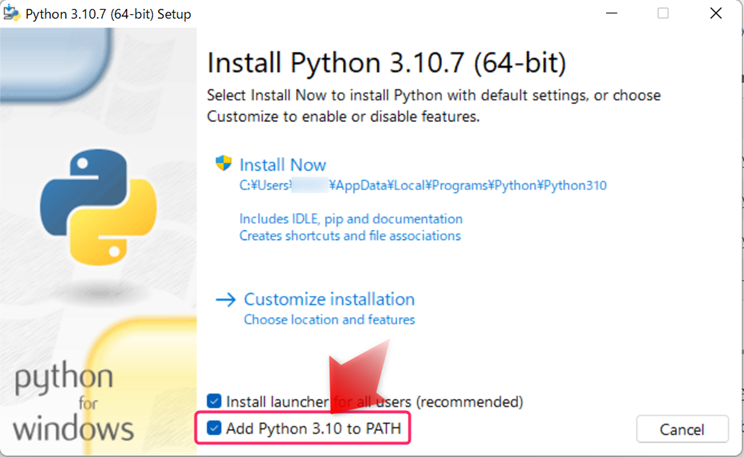Open Customize installation options
The width and height of the screenshot is (744, 457).
click(x=329, y=299)
